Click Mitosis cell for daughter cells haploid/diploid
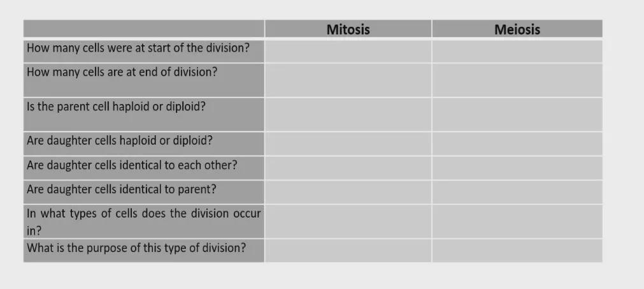This screenshot has width=644, height=289. pyautogui.click(x=348, y=144)
